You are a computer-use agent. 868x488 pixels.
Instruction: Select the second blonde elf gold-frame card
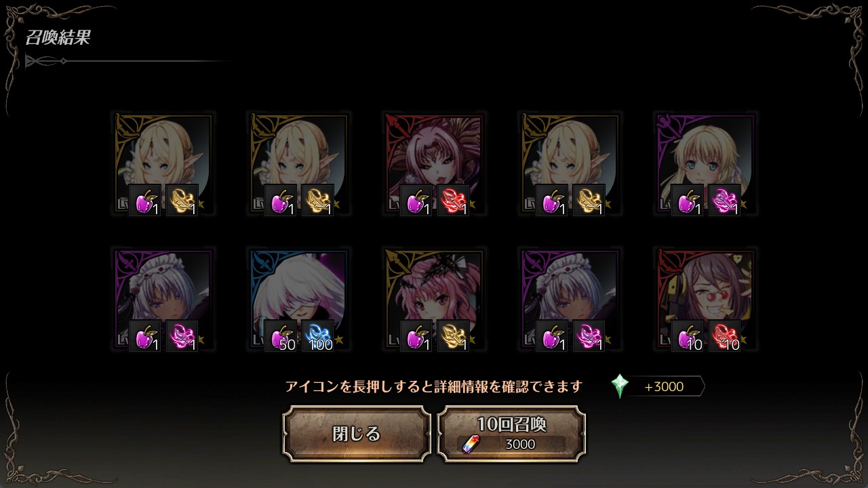[x=298, y=163]
